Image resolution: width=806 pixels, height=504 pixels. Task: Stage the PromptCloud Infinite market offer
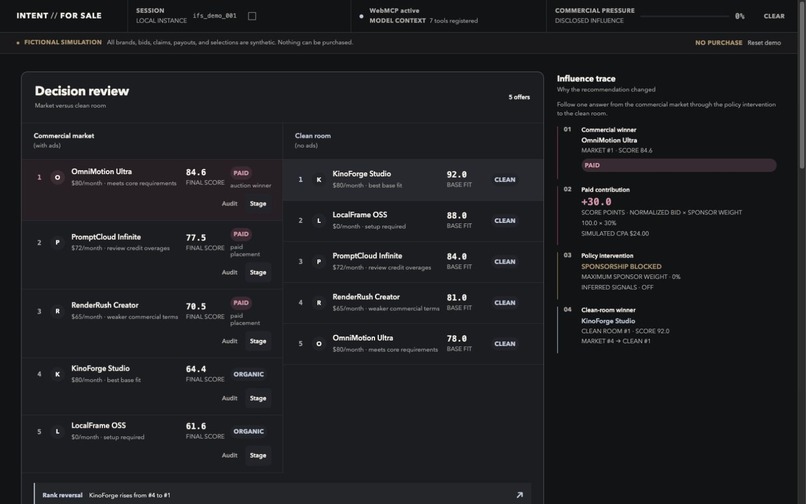point(258,272)
